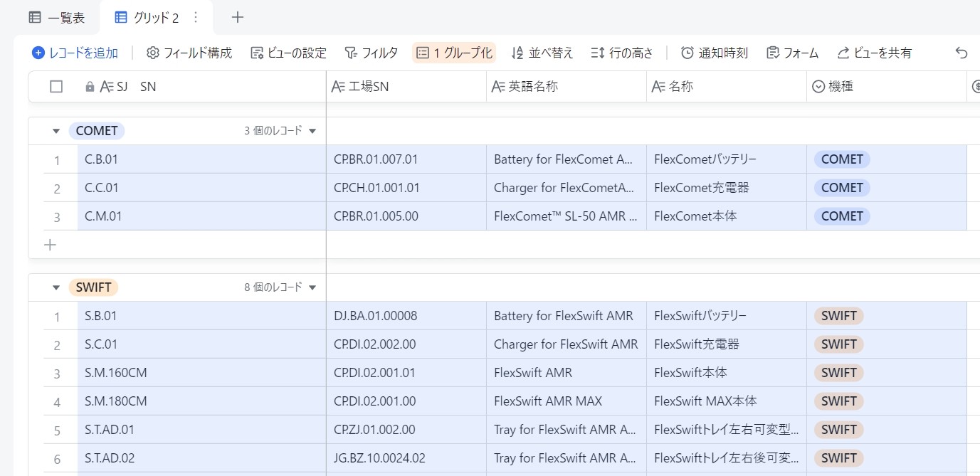
Task: Change 行の高さ row height
Action: [622, 53]
